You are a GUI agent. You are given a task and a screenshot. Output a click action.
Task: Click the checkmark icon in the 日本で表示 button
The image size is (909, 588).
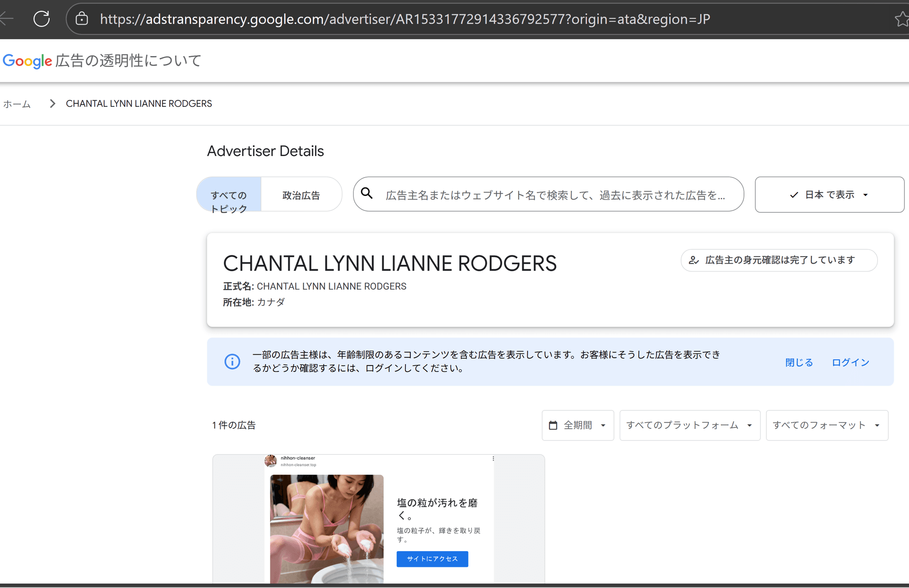point(794,195)
